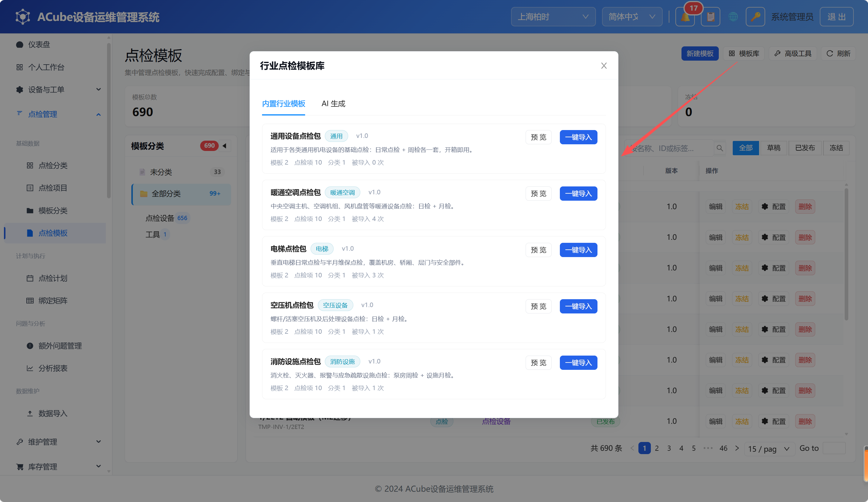Filter by 草稿 status
The height and width of the screenshot is (502, 868).
[x=774, y=148]
